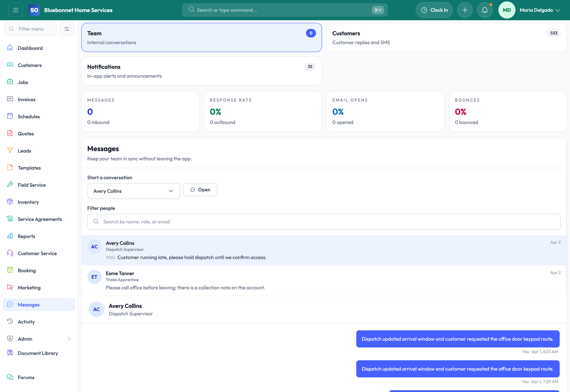
Task: Click the Search by name, role, or email field
Action: (x=324, y=222)
